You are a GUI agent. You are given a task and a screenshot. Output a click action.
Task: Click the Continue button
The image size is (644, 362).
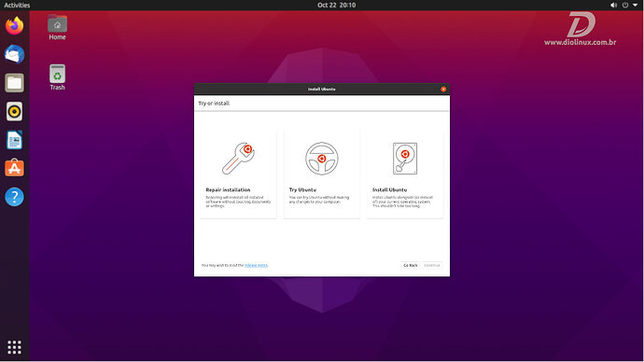(x=431, y=265)
